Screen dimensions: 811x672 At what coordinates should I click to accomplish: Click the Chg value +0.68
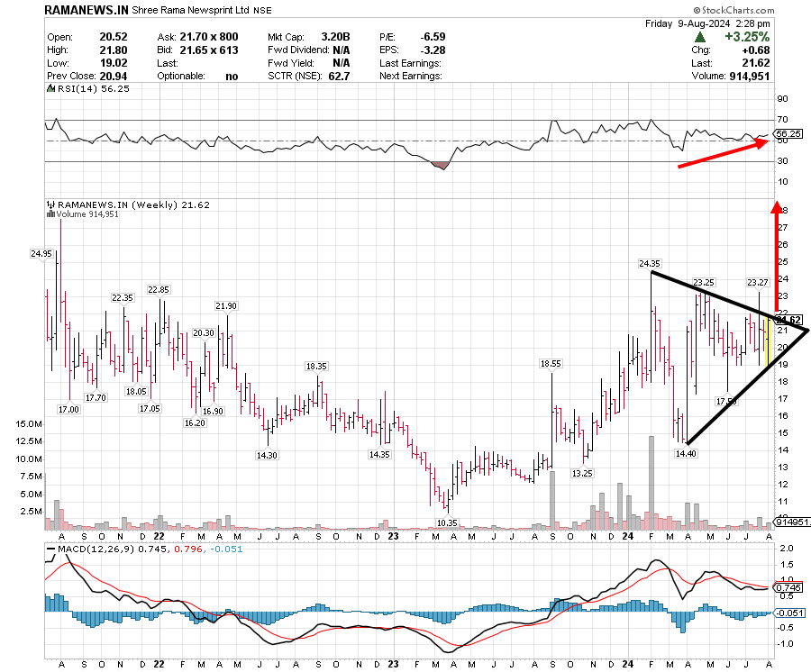point(756,50)
